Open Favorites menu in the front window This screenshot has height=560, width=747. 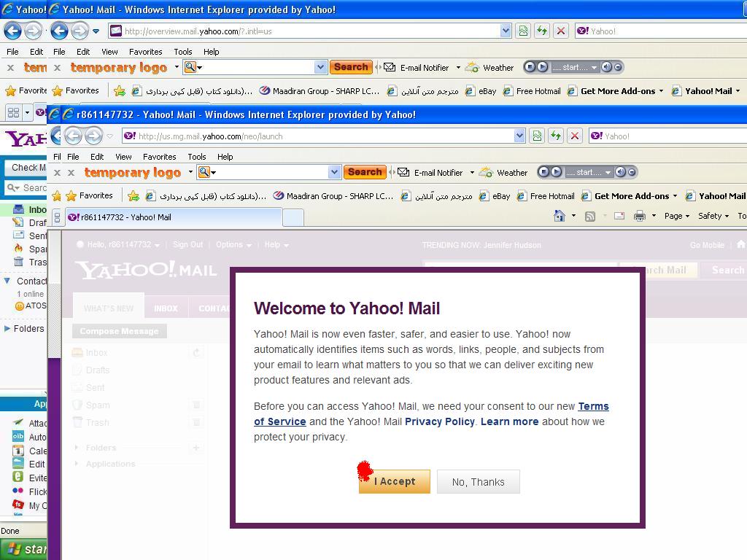tap(160, 157)
